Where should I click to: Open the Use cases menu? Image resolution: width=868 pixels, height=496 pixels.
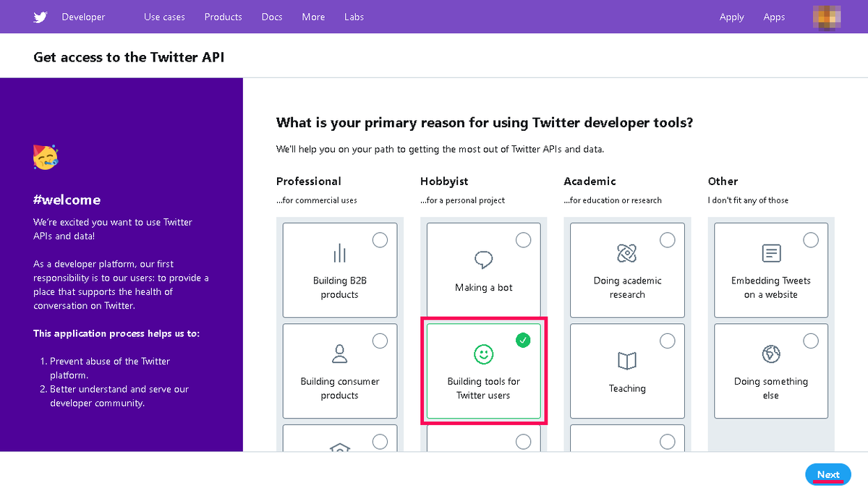(x=164, y=17)
